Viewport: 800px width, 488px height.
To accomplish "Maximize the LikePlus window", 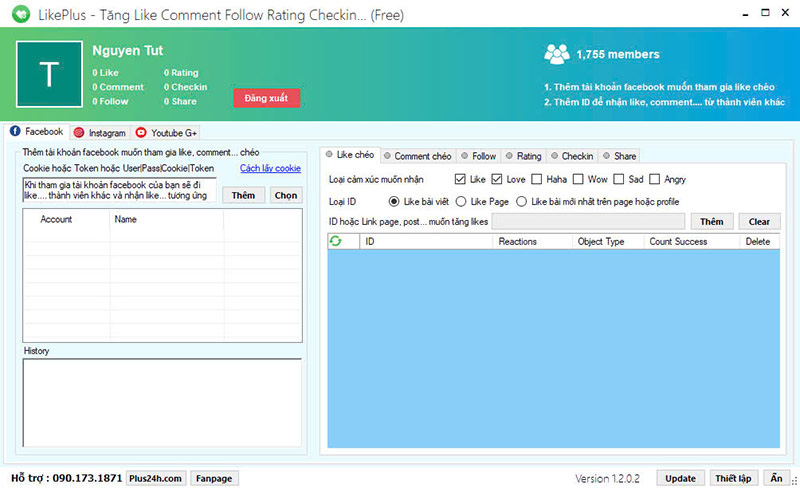I will pyautogui.click(x=765, y=12).
